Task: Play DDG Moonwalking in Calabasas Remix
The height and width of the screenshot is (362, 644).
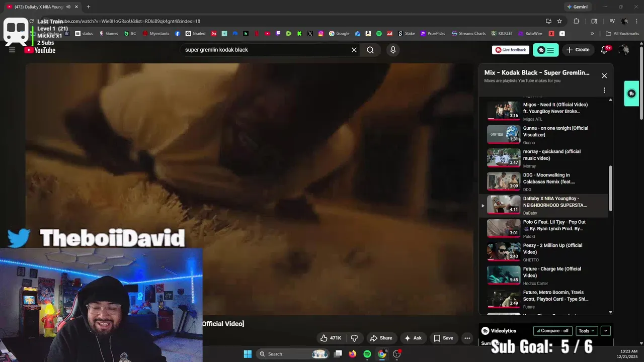Action: click(543, 182)
